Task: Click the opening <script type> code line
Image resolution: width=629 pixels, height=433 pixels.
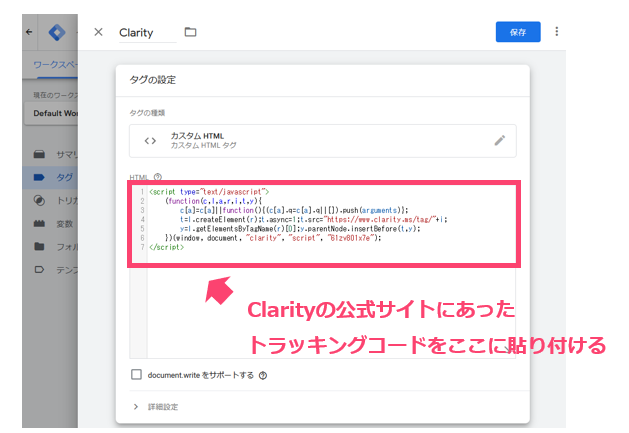Action: (x=209, y=192)
